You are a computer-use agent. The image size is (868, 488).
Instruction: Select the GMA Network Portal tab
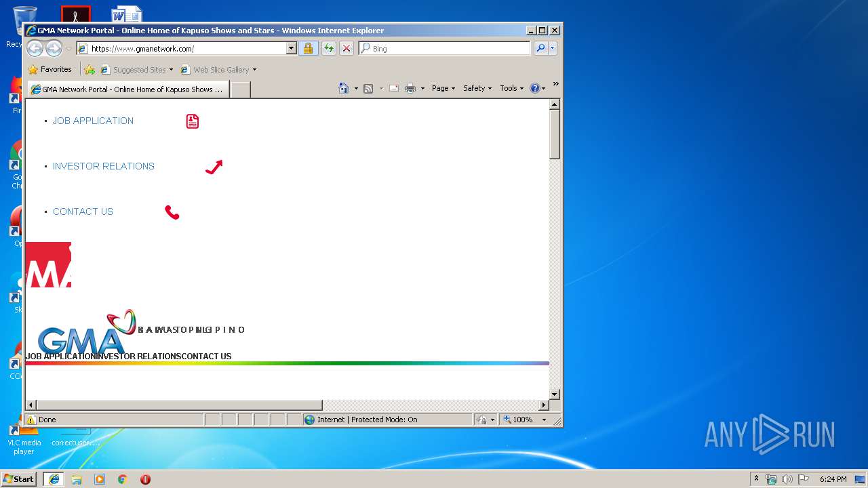(x=127, y=89)
